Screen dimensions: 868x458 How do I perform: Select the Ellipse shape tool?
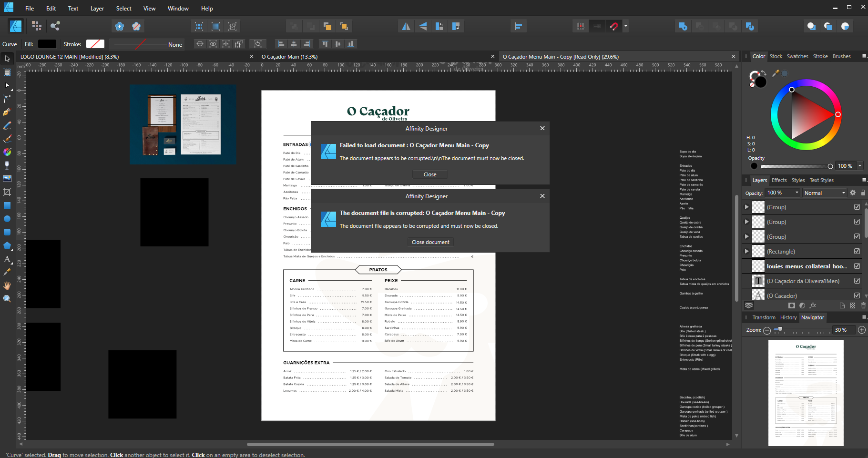click(7, 219)
